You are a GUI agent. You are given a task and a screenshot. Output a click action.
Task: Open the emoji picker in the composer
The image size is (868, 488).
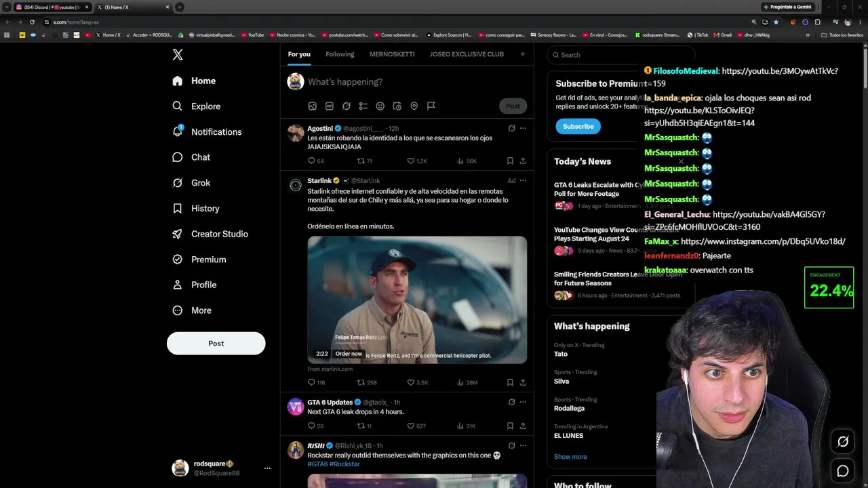380,106
